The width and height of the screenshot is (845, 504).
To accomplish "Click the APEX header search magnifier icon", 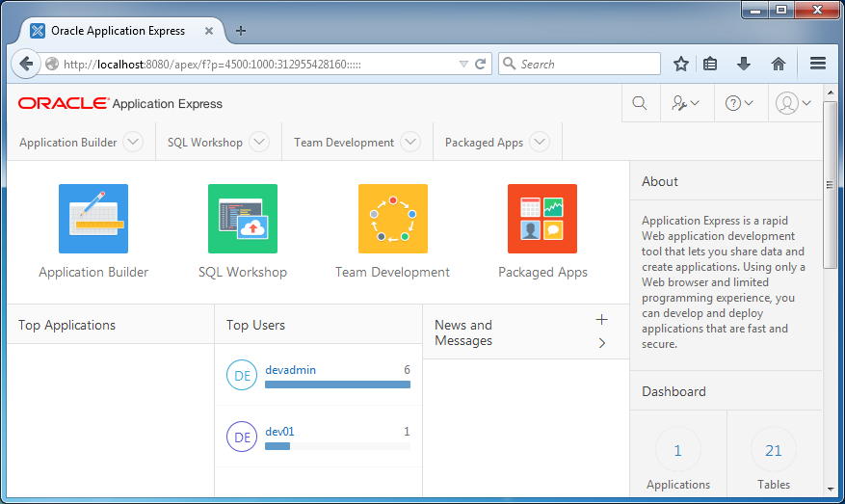I will click(x=640, y=103).
